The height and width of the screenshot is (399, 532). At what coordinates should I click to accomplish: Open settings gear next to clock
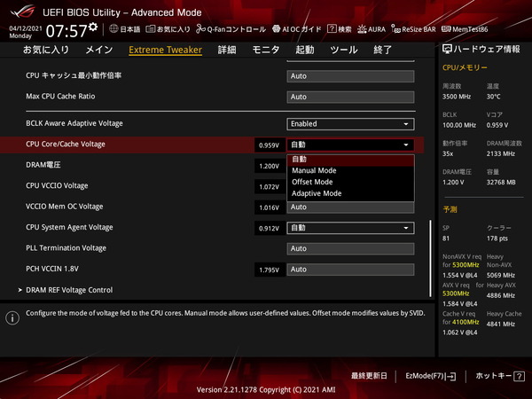(x=93, y=27)
